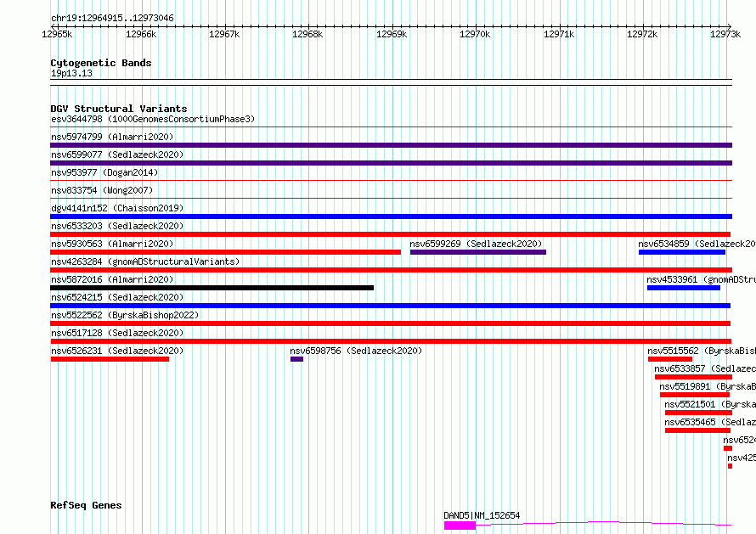Click the nsv953977 (Dogan2014) label
The width and height of the screenshot is (756, 534).
(x=104, y=172)
